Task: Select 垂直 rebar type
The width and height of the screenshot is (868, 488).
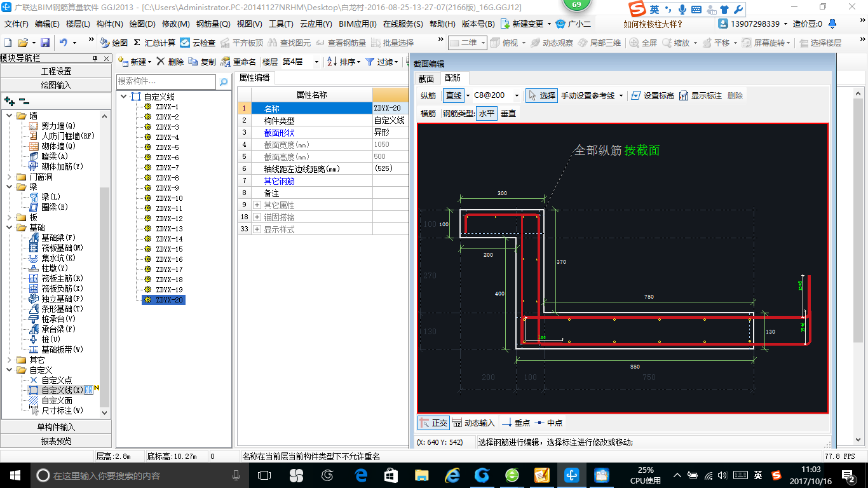Action: pos(508,113)
